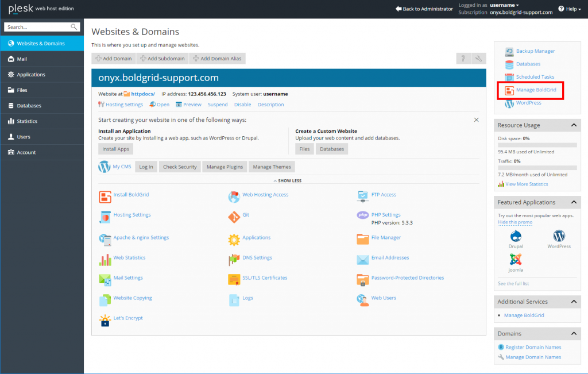588x374 pixels.
Task: Click the Register Domain Names link
Action: click(533, 348)
